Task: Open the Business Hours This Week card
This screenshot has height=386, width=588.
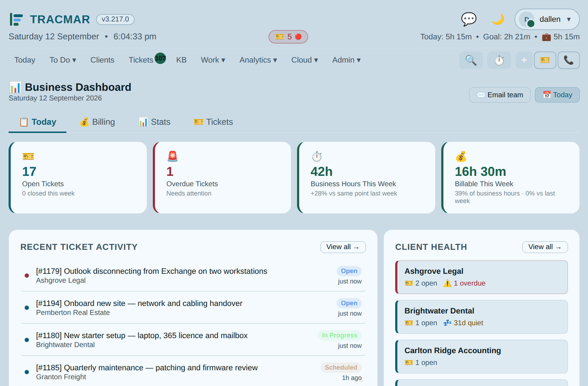Action: pyautogui.click(x=366, y=178)
